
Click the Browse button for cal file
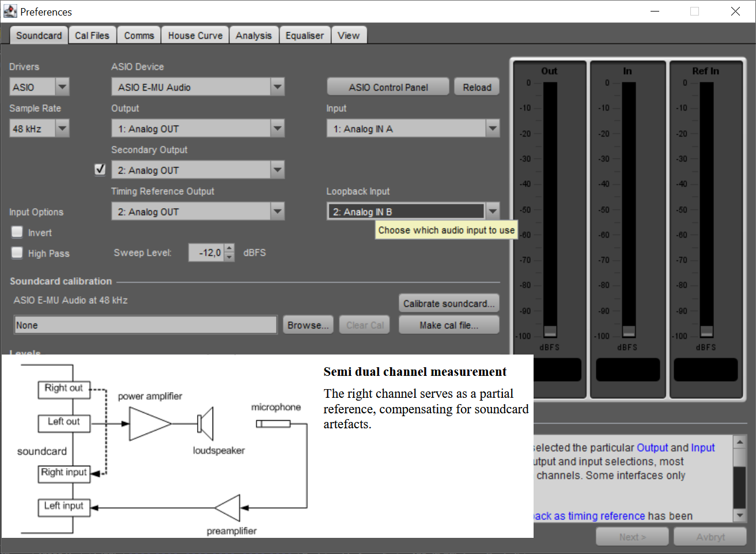[x=308, y=325]
